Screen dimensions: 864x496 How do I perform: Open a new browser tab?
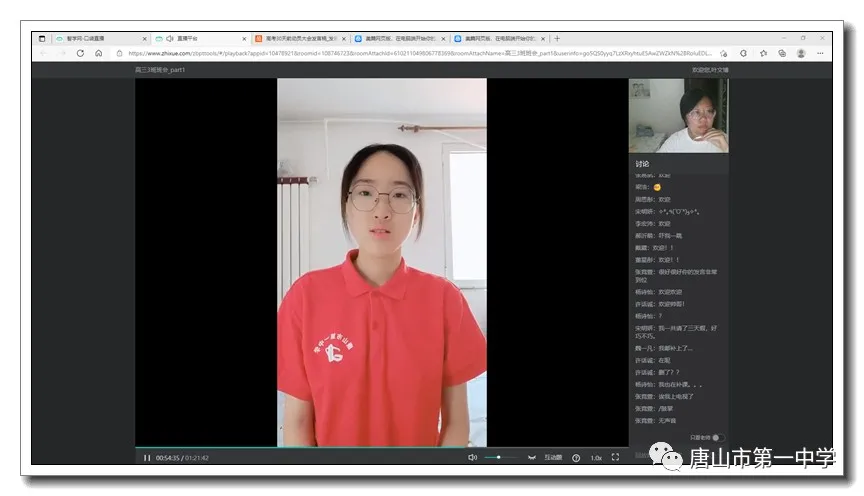(x=557, y=38)
